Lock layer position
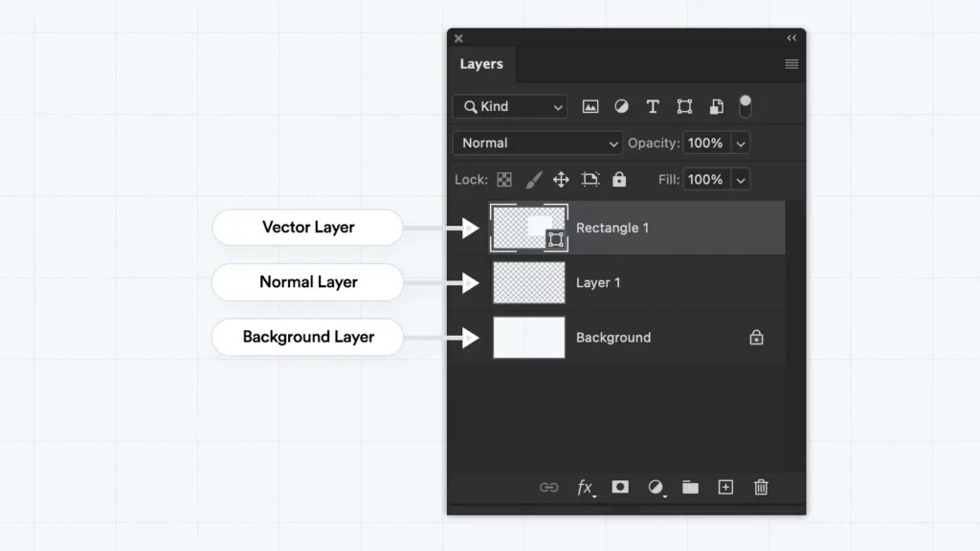The height and width of the screenshot is (551, 980). pyautogui.click(x=561, y=180)
